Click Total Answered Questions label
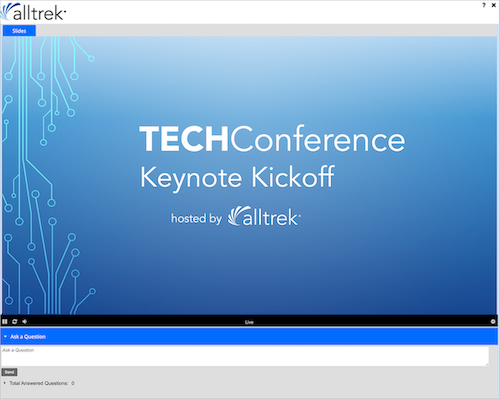 (39, 383)
